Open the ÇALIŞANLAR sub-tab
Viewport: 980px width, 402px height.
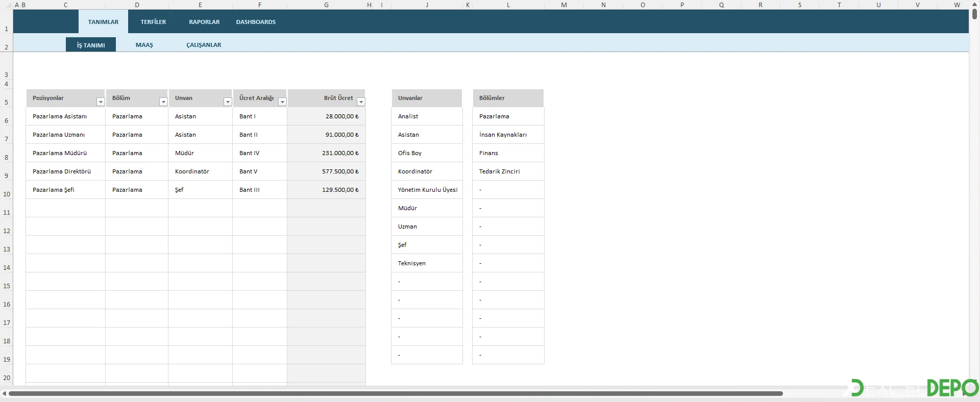pos(204,45)
